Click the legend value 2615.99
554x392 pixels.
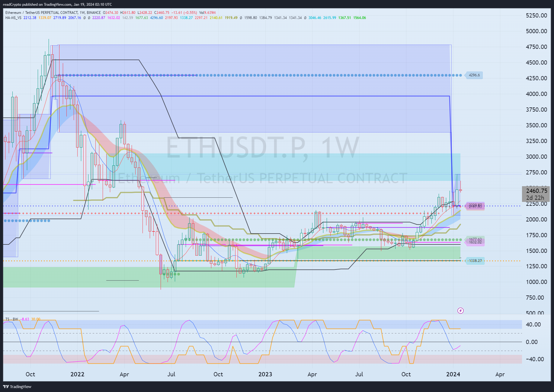[x=330, y=18]
